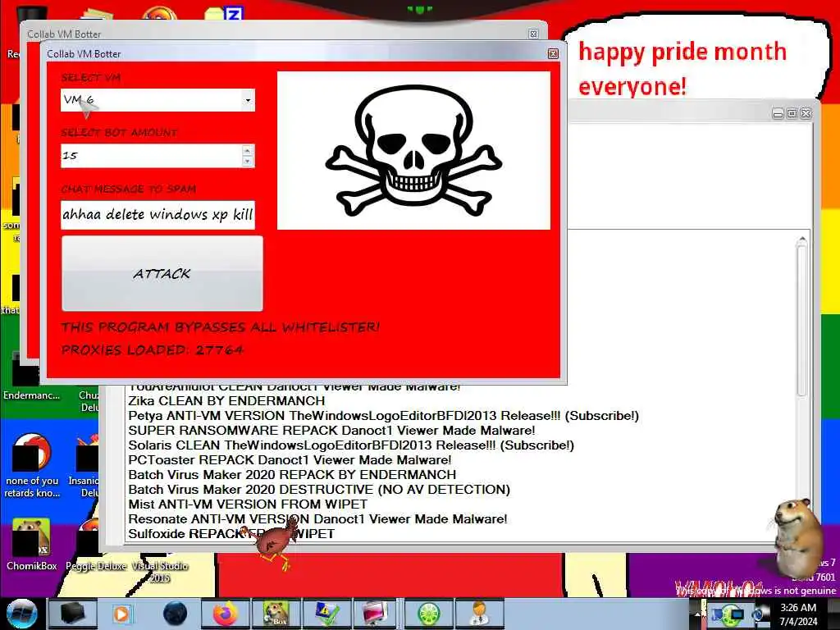Screen dimensions: 840x630
Task: Select the Visual Studio 2015 desktop icon
Action: 160,570
